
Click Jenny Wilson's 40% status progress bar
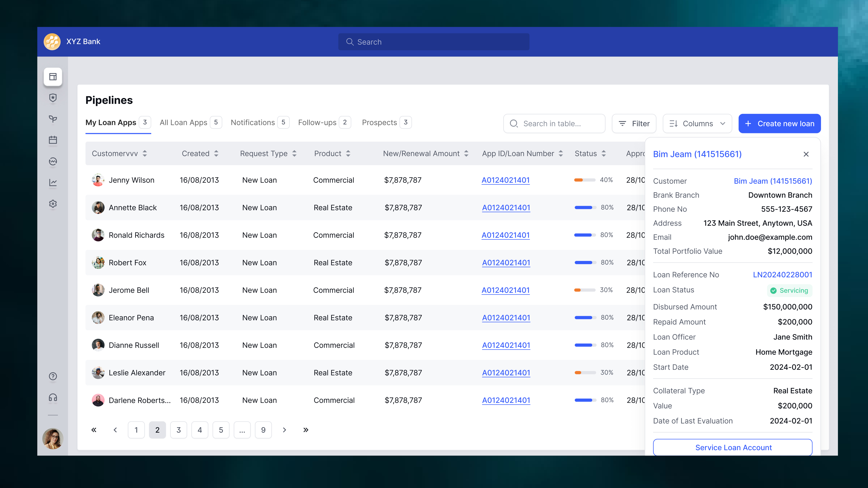click(x=585, y=180)
